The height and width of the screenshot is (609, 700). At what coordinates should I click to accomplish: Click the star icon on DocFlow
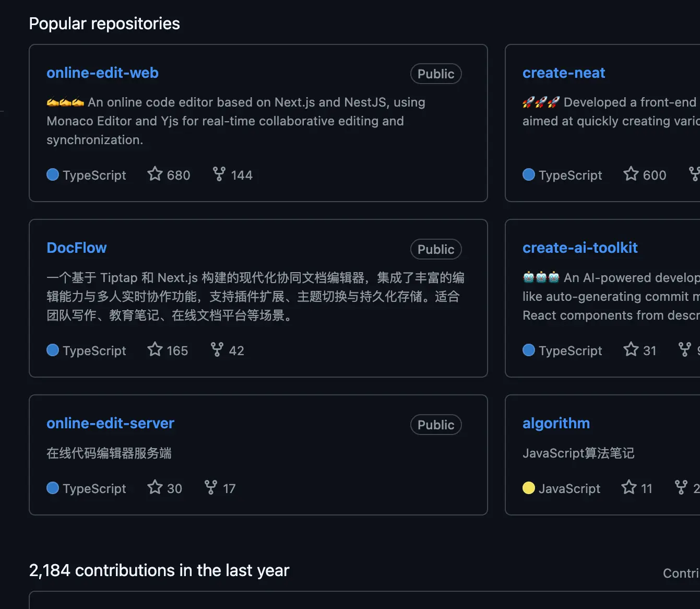[155, 349]
